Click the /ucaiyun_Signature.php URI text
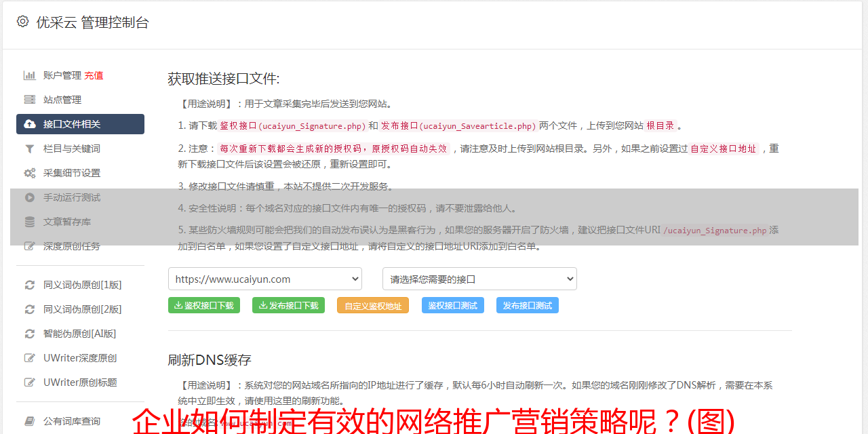The height and width of the screenshot is (434, 868). (x=715, y=231)
